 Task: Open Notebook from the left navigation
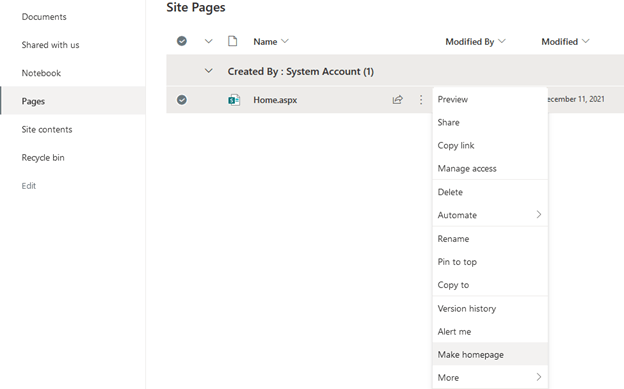[x=41, y=73]
